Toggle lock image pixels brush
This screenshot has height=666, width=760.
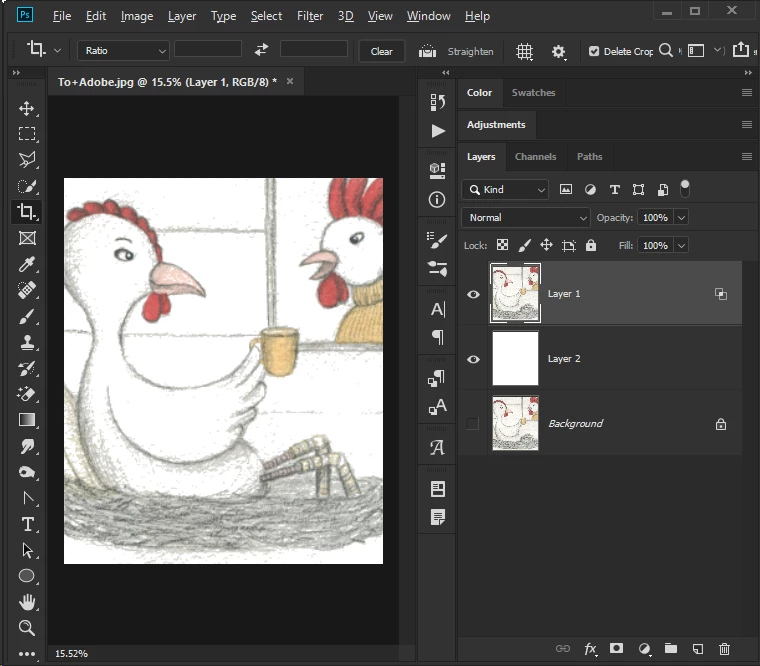524,245
